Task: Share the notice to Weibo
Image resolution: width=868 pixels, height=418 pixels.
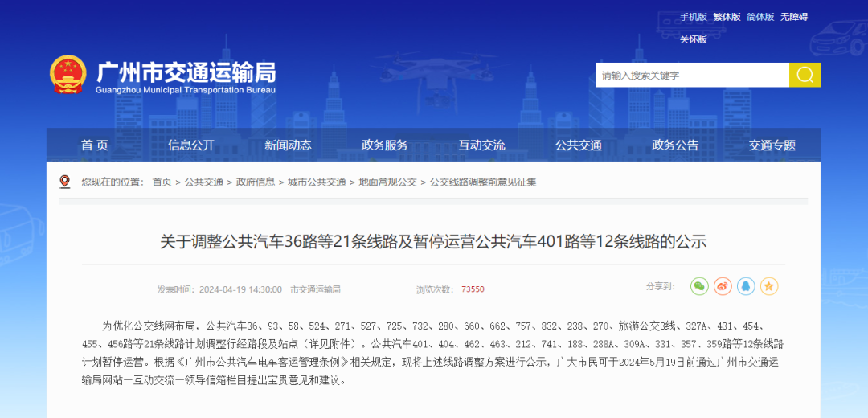Action: (723, 286)
